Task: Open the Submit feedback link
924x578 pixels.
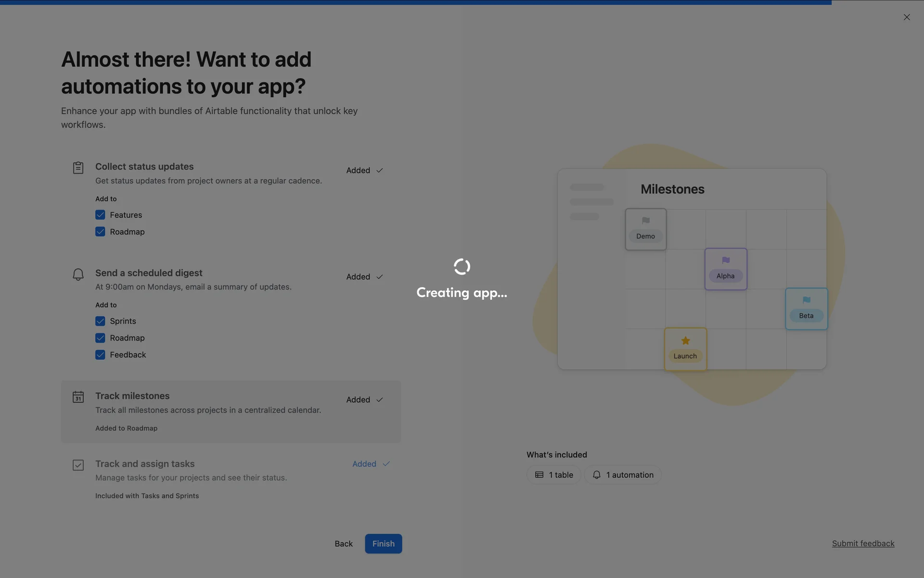Action: pos(863,543)
